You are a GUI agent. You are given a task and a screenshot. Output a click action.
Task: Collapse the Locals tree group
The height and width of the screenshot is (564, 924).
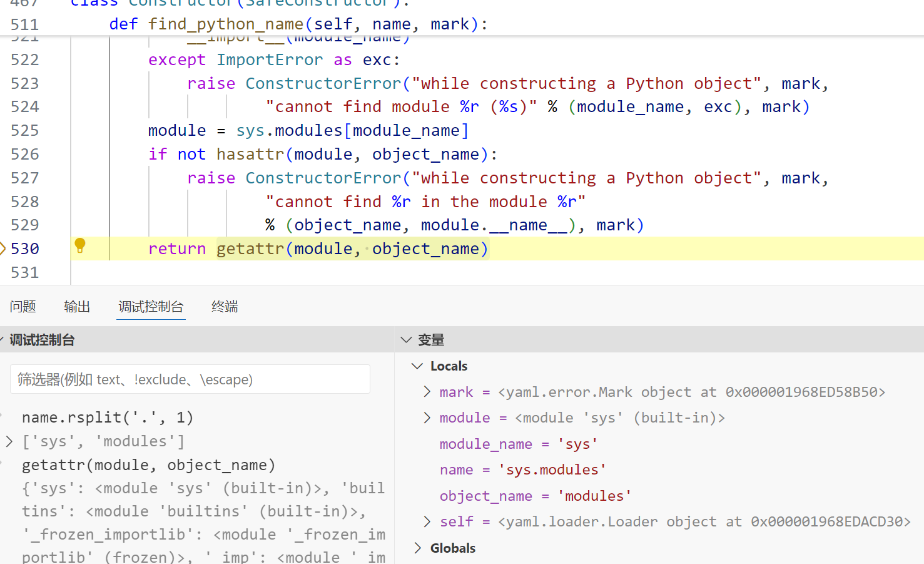pyautogui.click(x=417, y=366)
